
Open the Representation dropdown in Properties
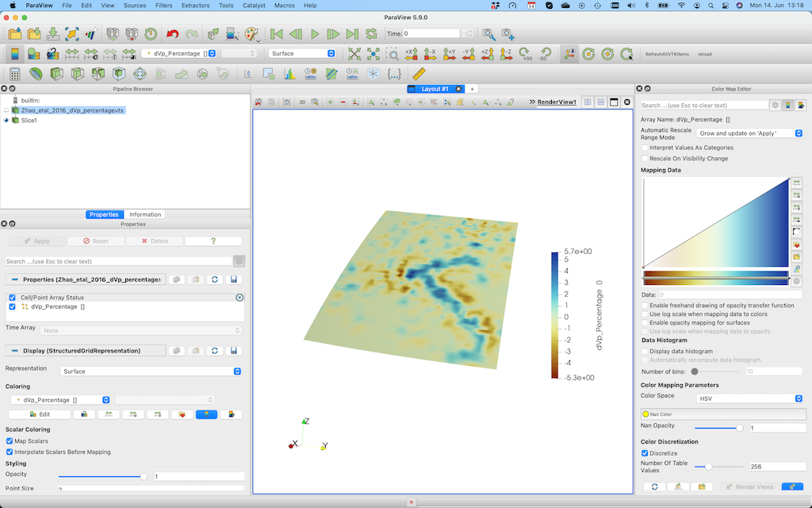[151, 371]
